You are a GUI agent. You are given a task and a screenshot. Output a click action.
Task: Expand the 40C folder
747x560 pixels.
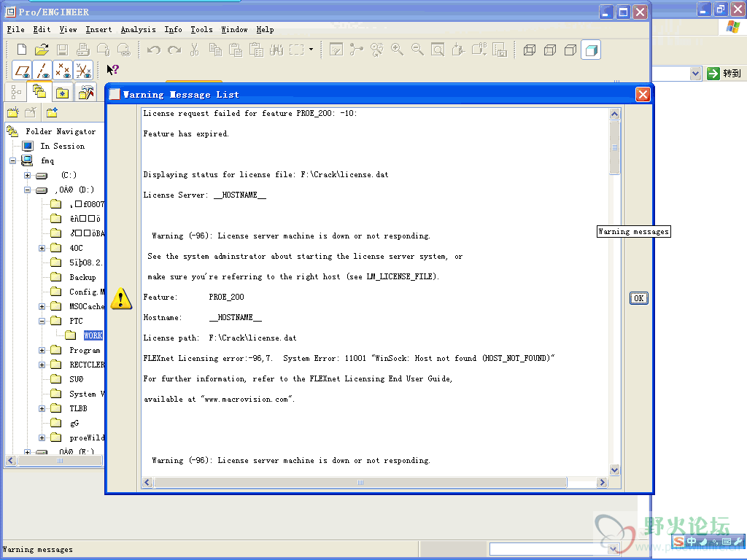point(42,248)
